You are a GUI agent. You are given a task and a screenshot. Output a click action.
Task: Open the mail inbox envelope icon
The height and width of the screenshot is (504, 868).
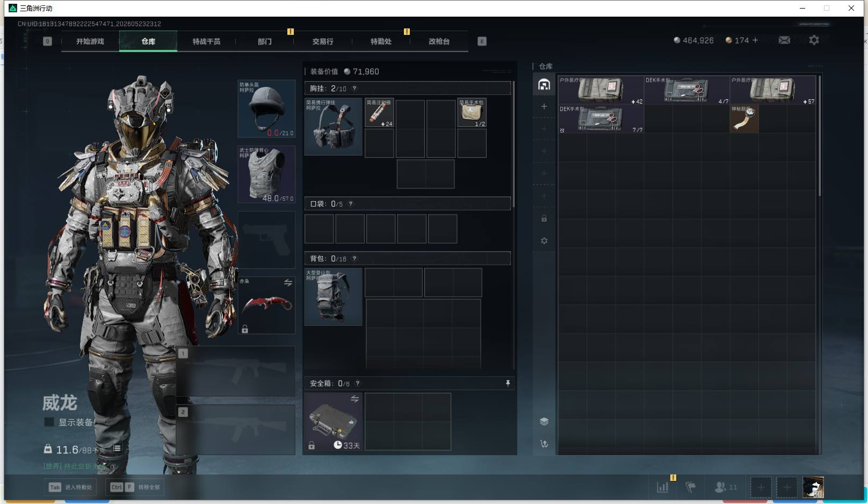tap(784, 40)
